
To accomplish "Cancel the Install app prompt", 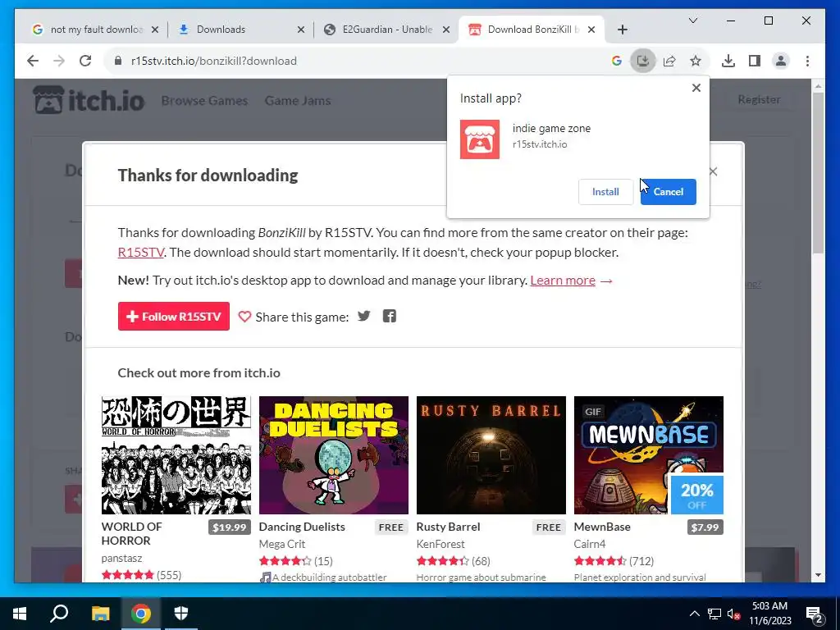I will click(x=668, y=192).
